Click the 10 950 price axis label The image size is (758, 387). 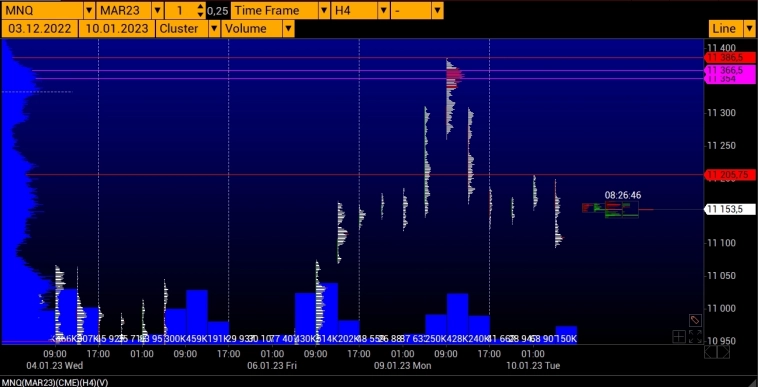point(722,340)
